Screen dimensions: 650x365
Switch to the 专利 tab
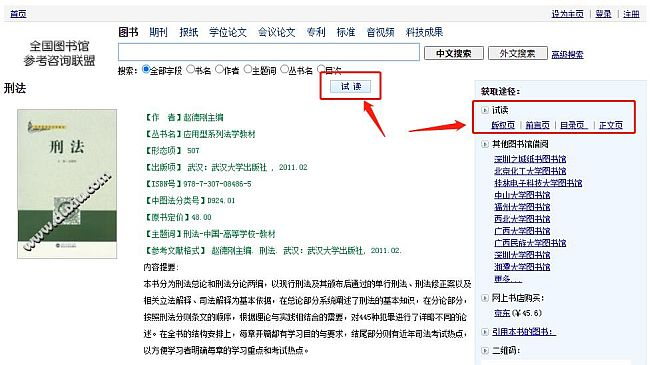click(x=316, y=32)
